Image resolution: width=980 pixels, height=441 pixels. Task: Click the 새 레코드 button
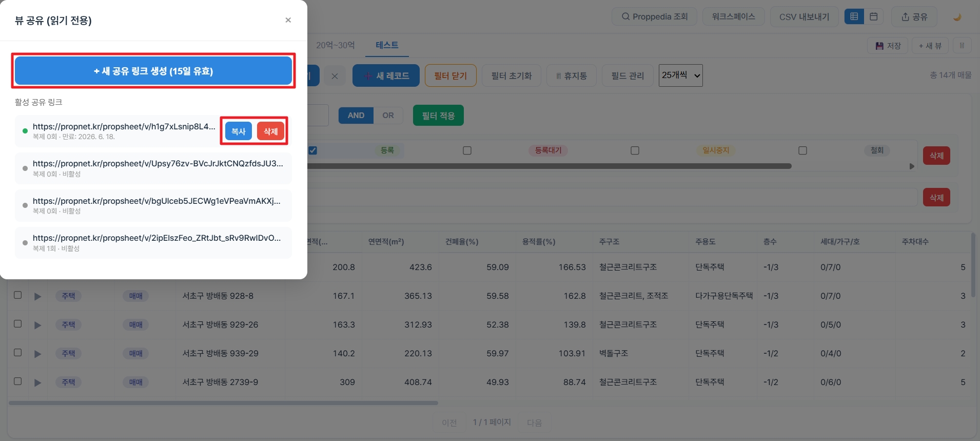386,75
